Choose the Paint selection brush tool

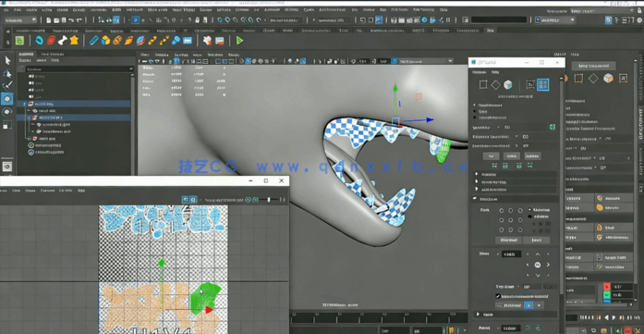7,86
